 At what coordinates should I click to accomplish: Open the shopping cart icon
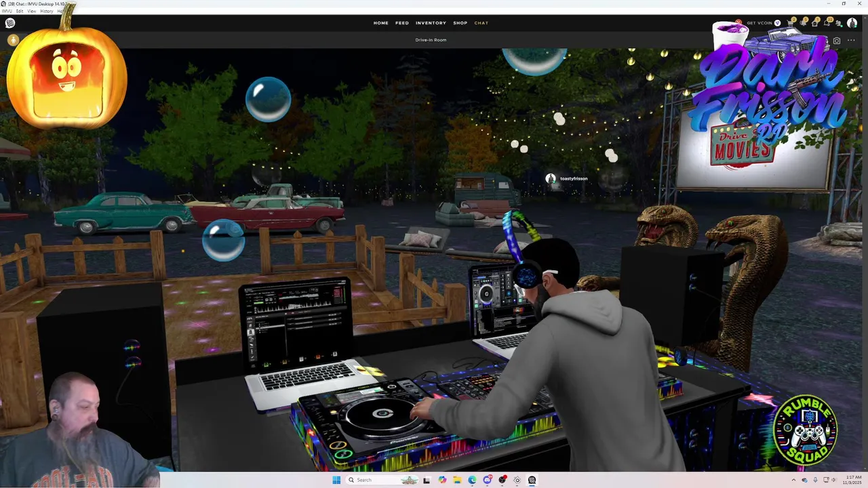coord(791,23)
